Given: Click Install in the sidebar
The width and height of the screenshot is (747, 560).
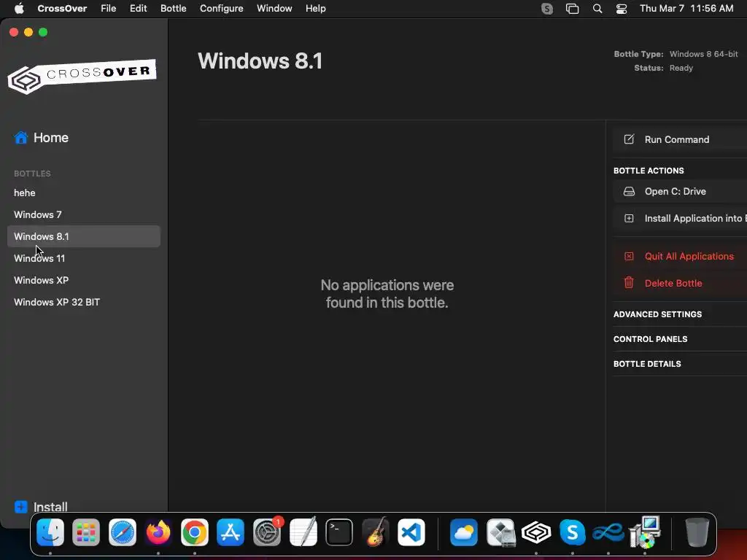Looking at the screenshot, I should (41, 507).
